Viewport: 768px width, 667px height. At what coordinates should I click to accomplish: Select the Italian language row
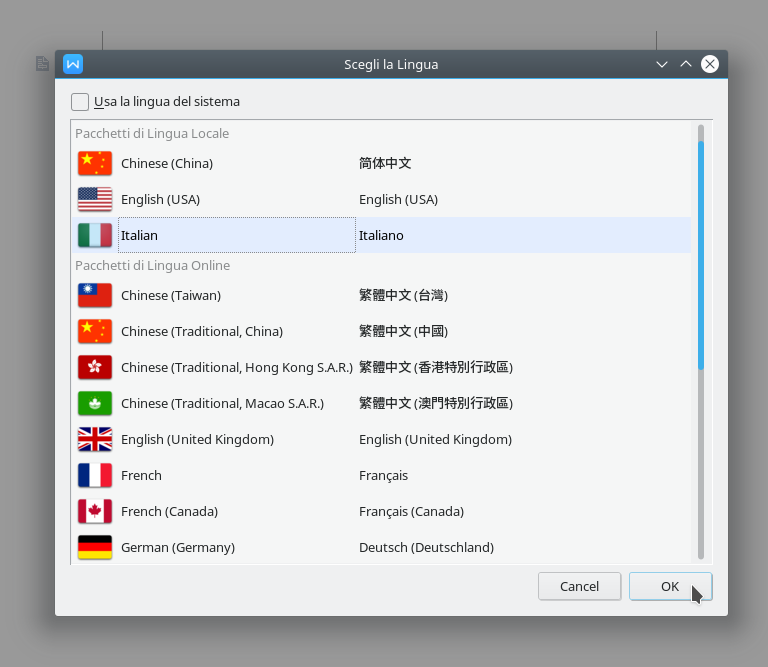tap(382, 236)
